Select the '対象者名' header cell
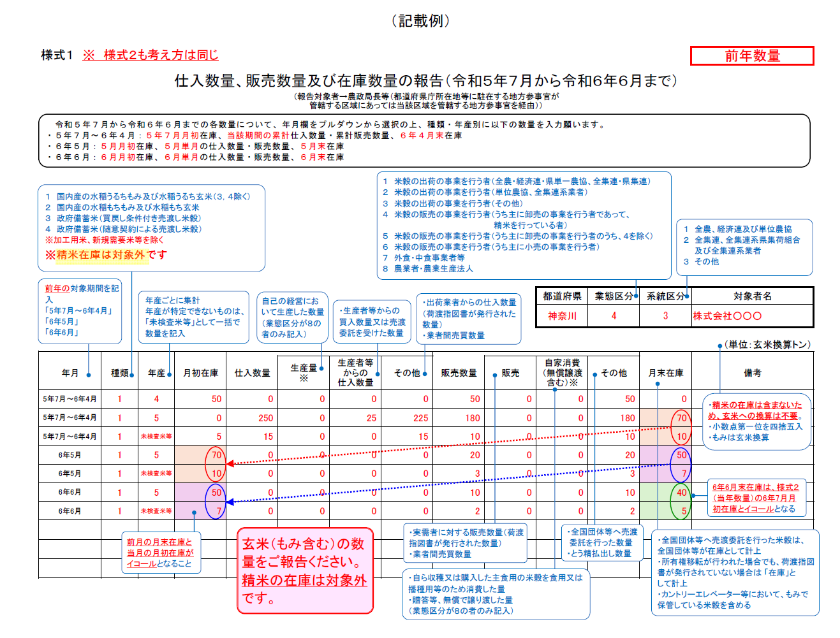Image resolution: width=840 pixels, height=638 pixels. (x=752, y=296)
